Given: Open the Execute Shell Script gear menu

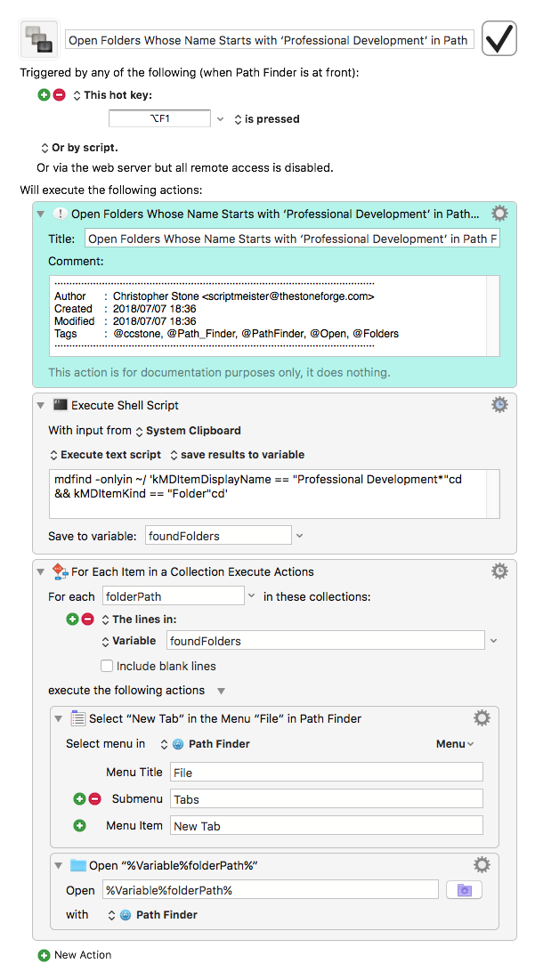Looking at the screenshot, I should (x=499, y=404).
